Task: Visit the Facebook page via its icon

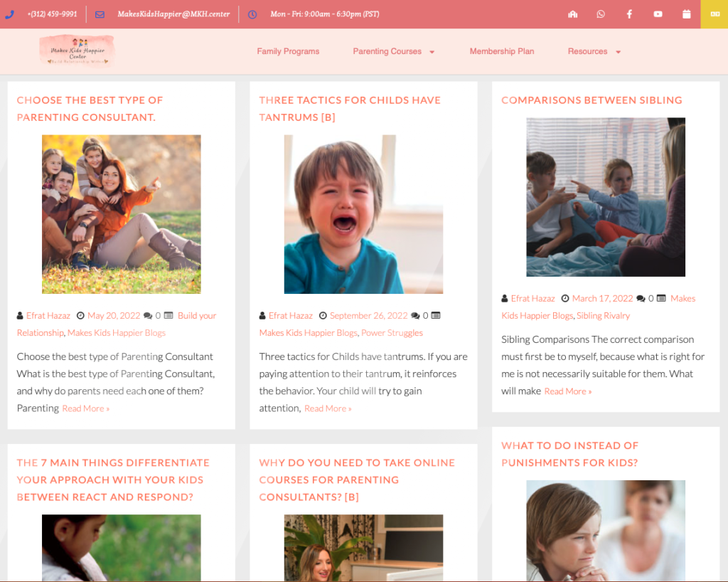Action: point(629,14)
